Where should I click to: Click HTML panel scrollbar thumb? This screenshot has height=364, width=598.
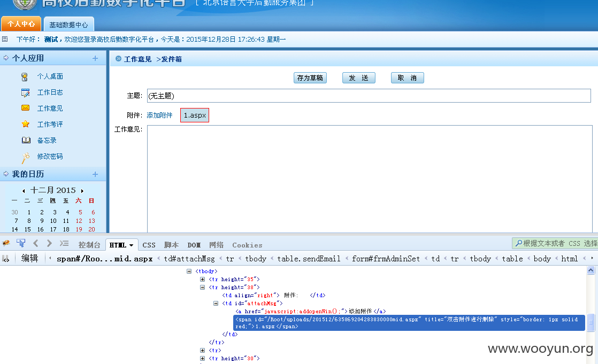[591, 322]
